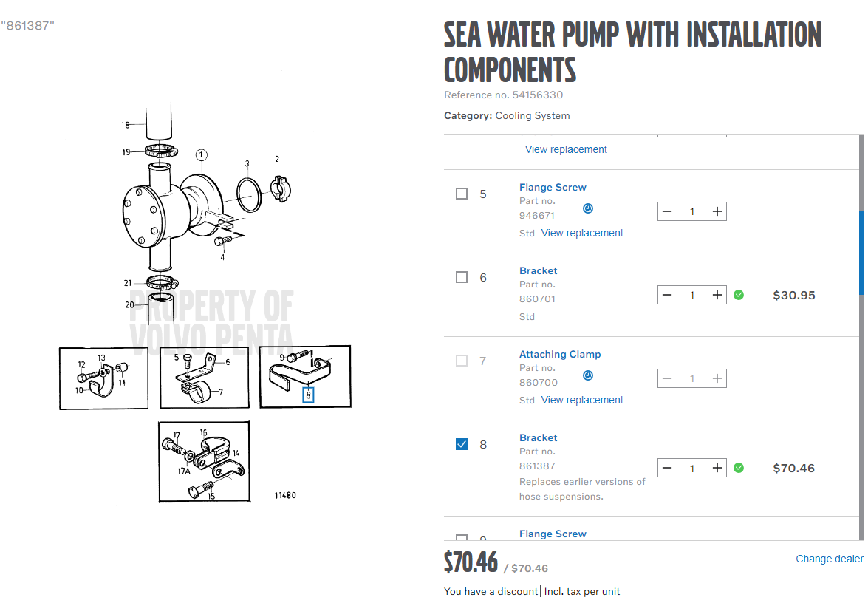Click blue replacement-info icon next to Attaching Clamp
Image resolution: width=868 pixels, height=603 pixels.
[x=587, y=375]
